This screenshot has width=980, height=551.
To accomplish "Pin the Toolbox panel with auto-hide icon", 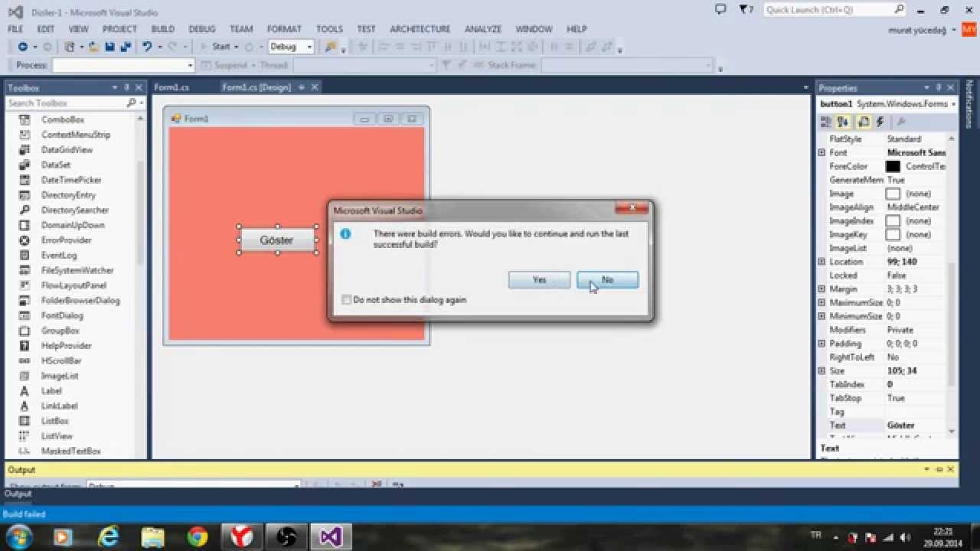I will pos(127,87).
